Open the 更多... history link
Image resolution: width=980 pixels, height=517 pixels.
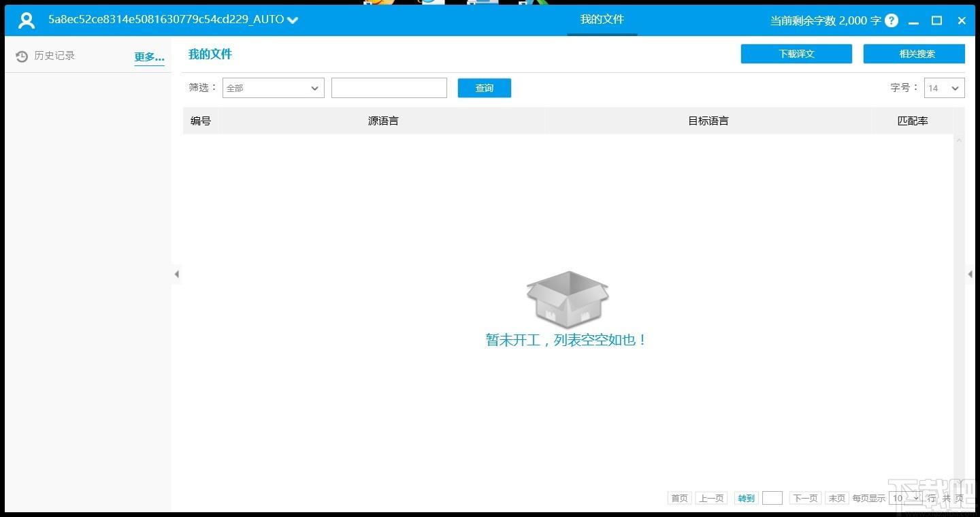pos(149,57)
